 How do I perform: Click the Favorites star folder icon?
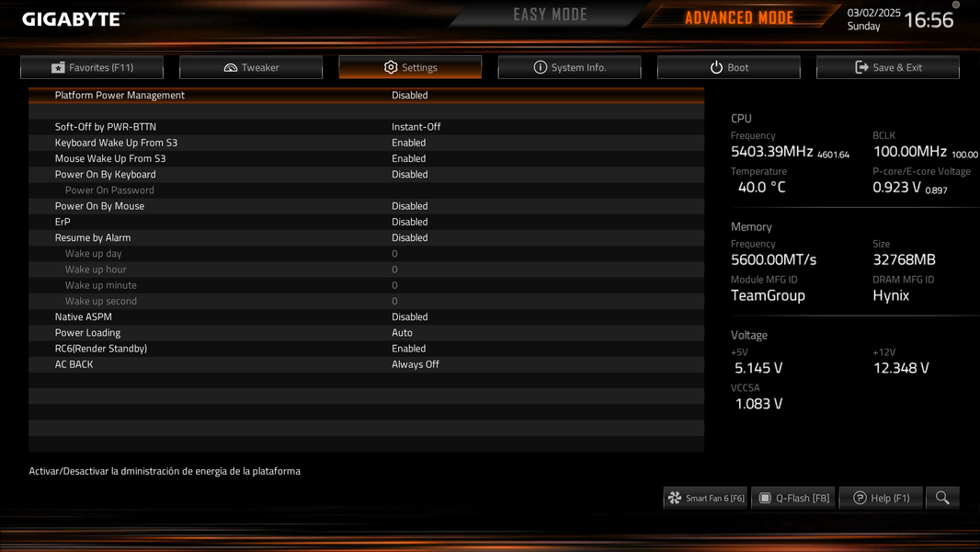tap(58, 67)
